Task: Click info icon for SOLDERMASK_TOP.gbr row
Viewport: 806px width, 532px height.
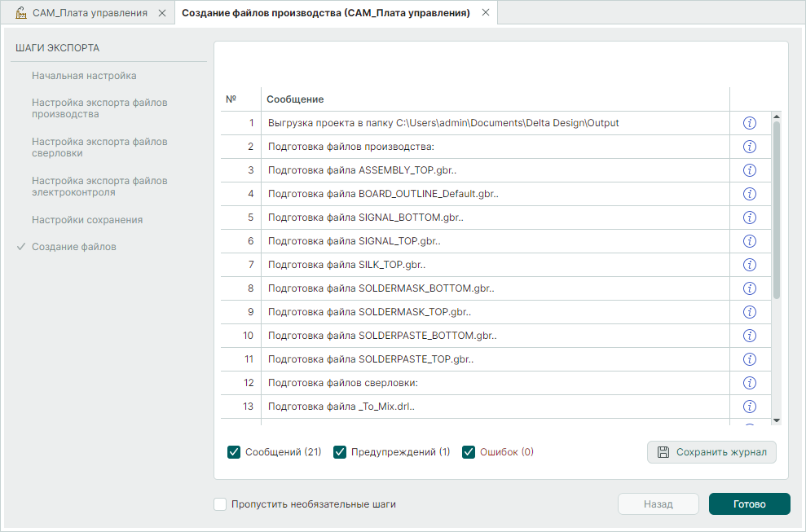Action: tap(750, 312)
